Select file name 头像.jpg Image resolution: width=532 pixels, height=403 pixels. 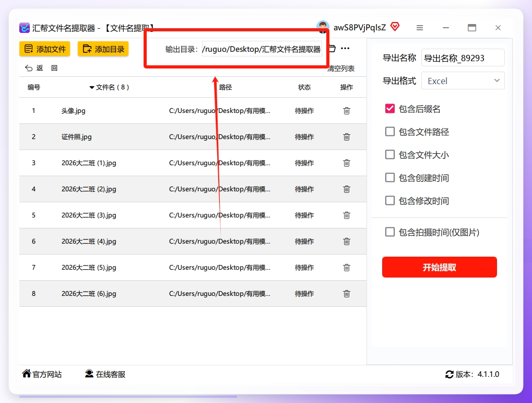tap(73, 111)
